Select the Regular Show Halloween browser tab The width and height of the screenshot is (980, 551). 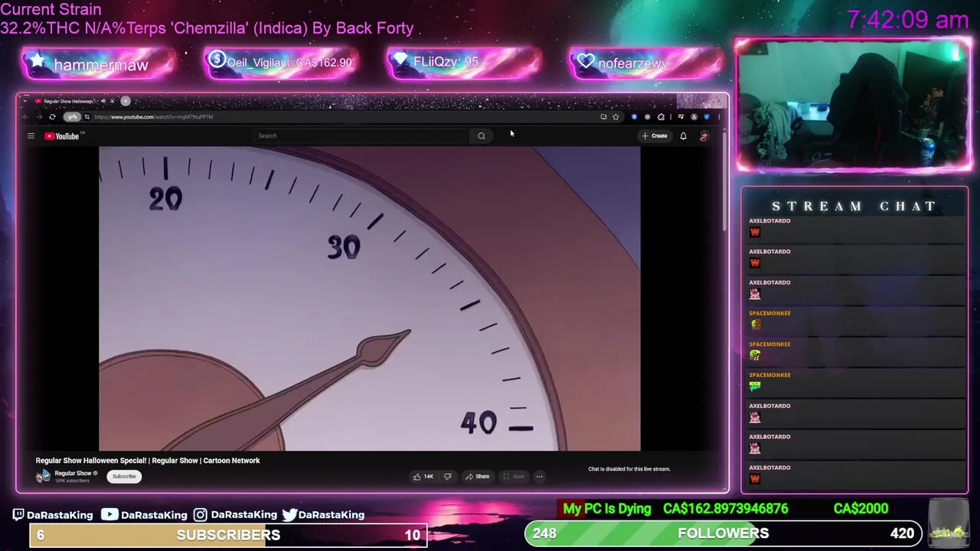click(x=68, y=101)
